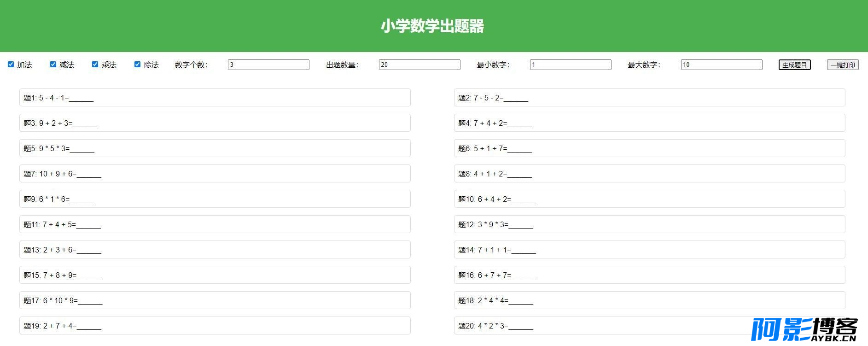Click the 加法 label text

pyautogui.click(x=24, y=65)
